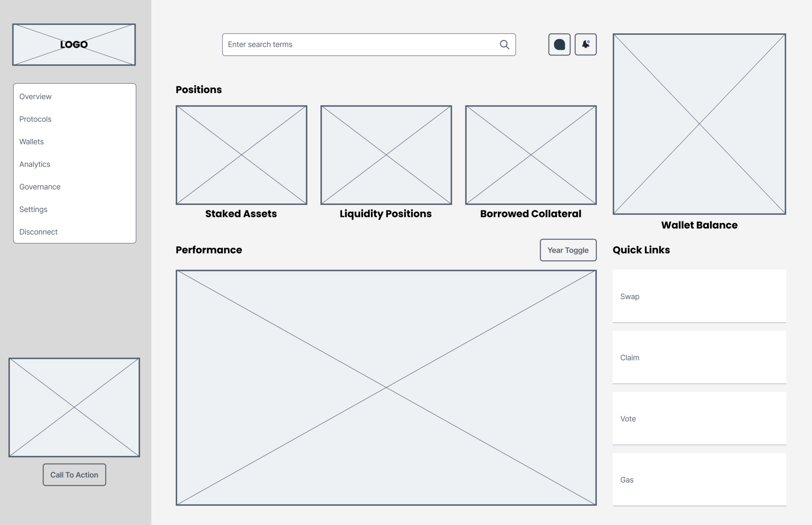812x525 pixels.
Task: Click the search magnifier icon
Action: click(x=504, y=44)
